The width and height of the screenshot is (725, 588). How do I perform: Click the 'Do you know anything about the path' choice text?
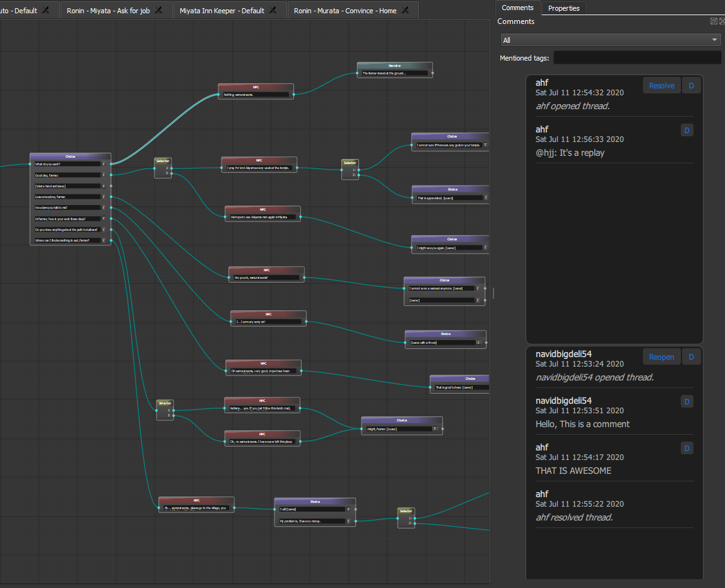(67, 230)
